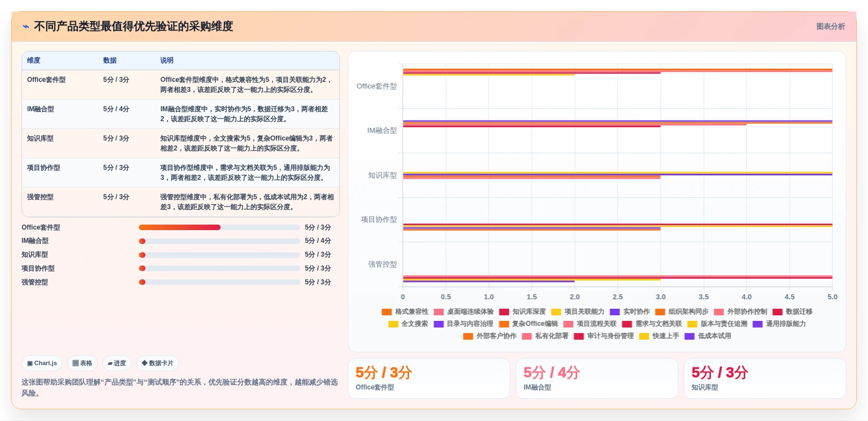Open the 5分 / 3分 Office套件型 data card
This screenshot has height=421, width=868.
coord(429,378)
